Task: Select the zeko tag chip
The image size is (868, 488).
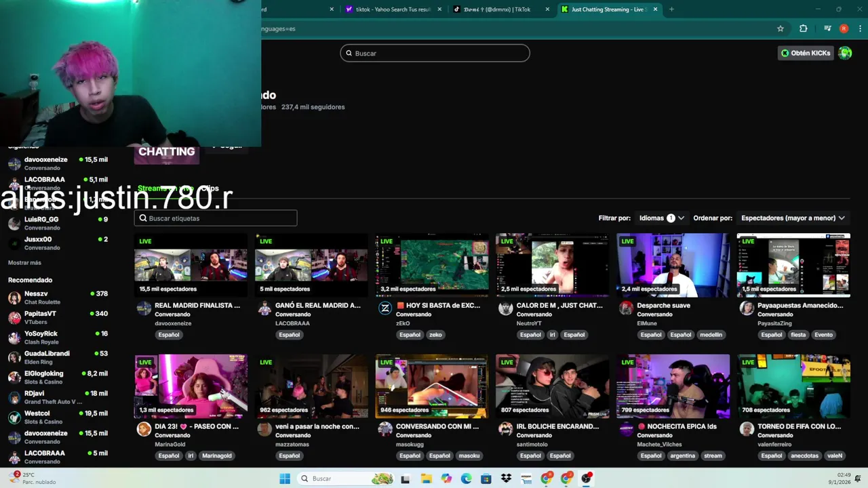Action: [x=435, y=335]
